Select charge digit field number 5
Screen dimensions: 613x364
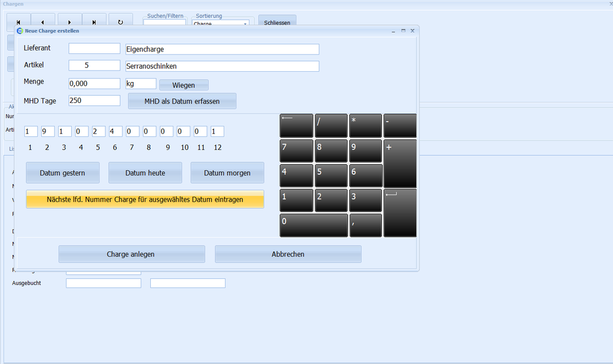99,131
